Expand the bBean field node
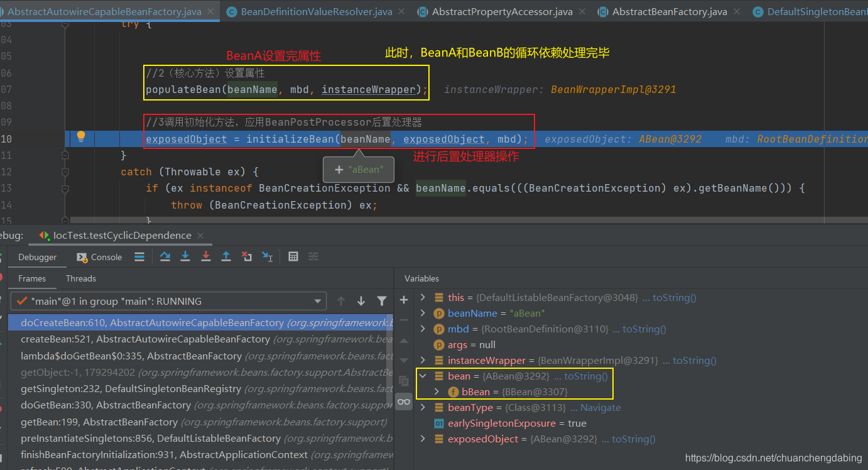Image resolution: width=868 pixels, height=470 pixels. point(437,391)
